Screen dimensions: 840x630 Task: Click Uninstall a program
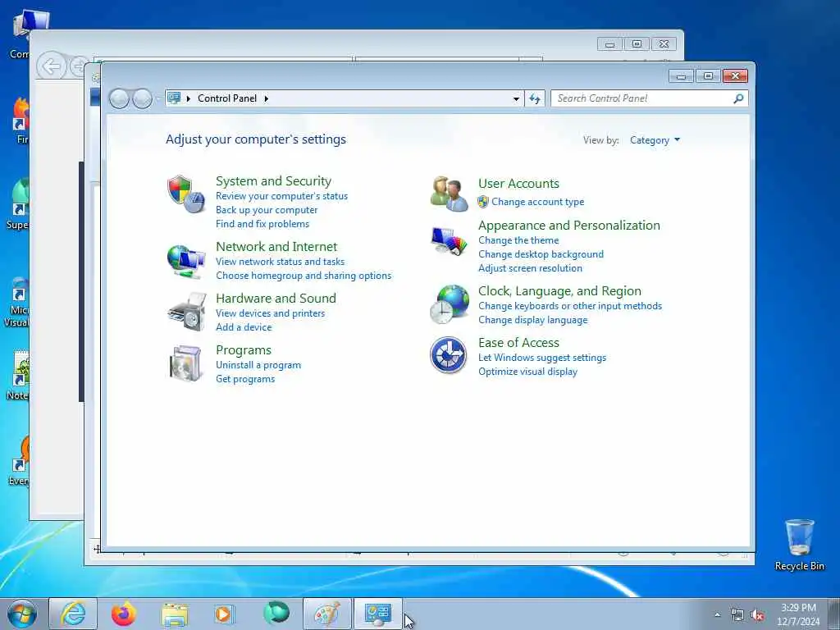click(258, 365)
